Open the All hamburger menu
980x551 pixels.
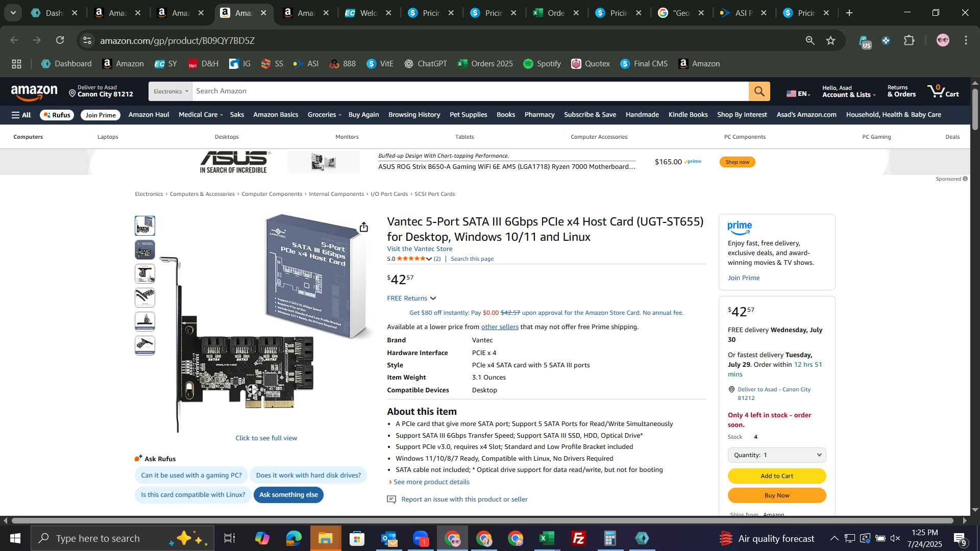tap(21, 115)
